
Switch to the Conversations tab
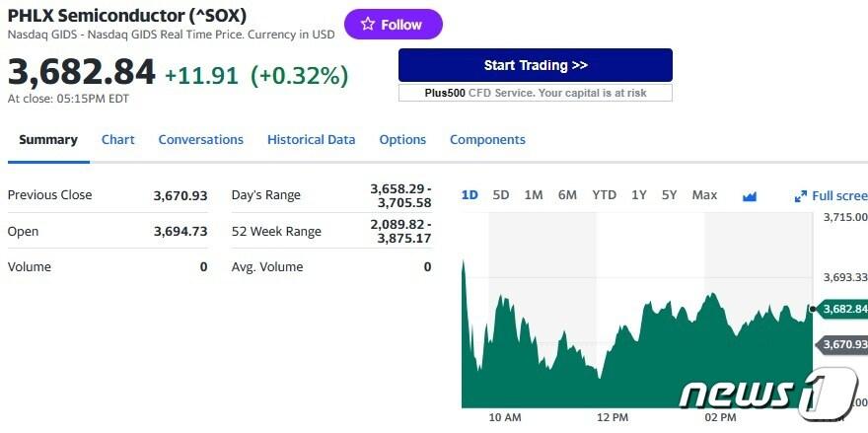click(x=201, y=139)
